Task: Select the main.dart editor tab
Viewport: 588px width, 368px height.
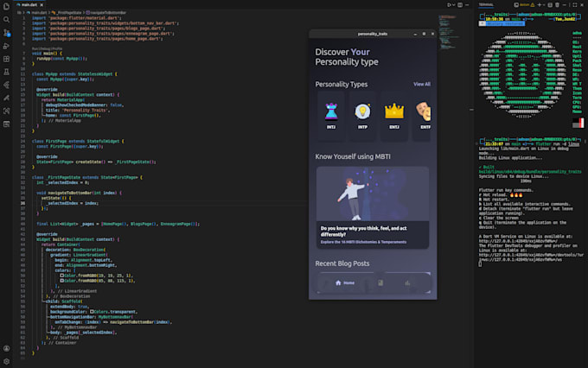Action: coord(29,5)
